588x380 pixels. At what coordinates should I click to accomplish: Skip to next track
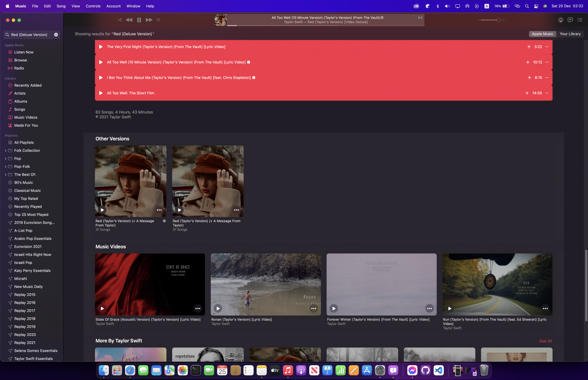(149, 20)
